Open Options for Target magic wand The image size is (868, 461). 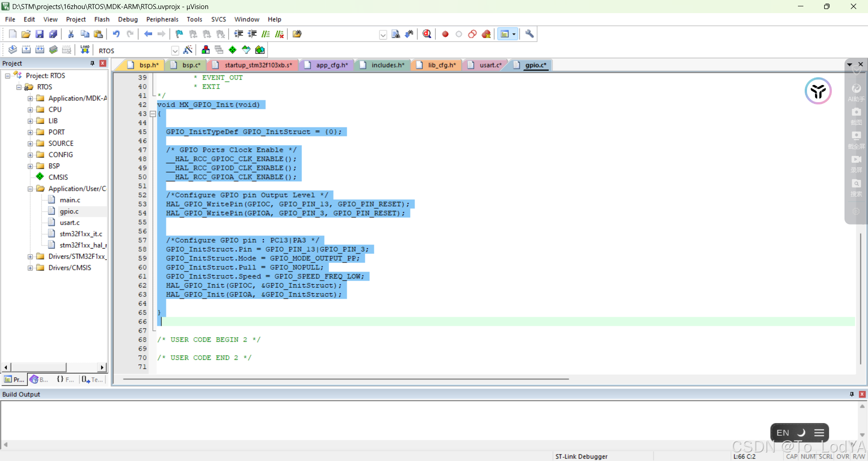click(x=188, y=50)
